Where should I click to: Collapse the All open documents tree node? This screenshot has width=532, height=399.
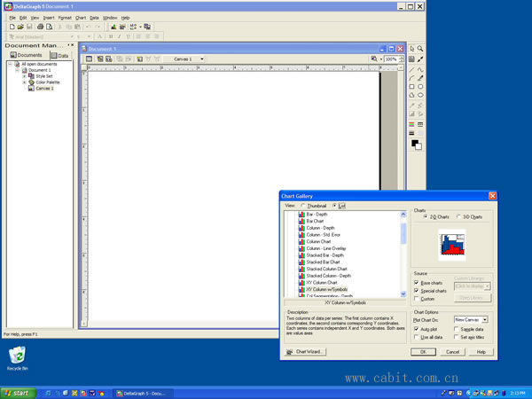point(11,64)
